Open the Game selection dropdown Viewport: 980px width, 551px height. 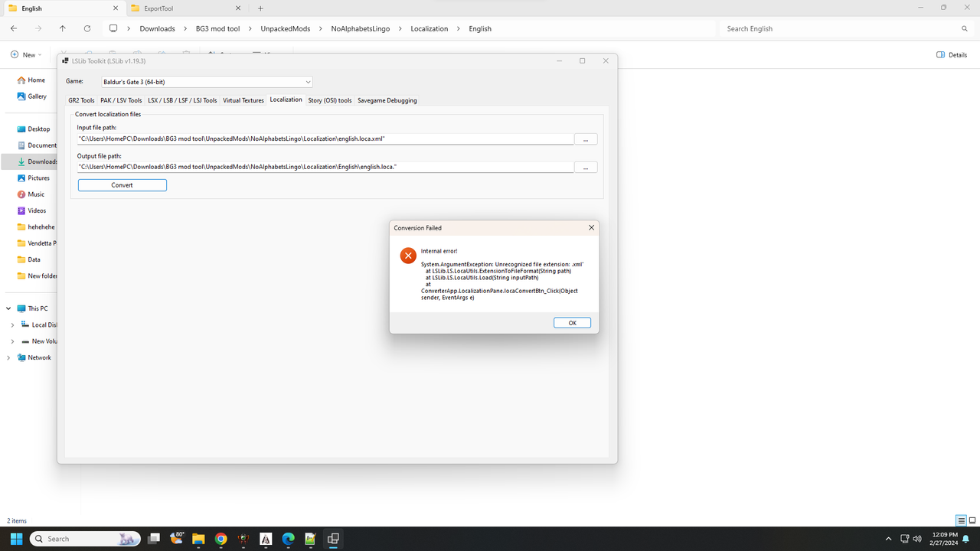207,82
